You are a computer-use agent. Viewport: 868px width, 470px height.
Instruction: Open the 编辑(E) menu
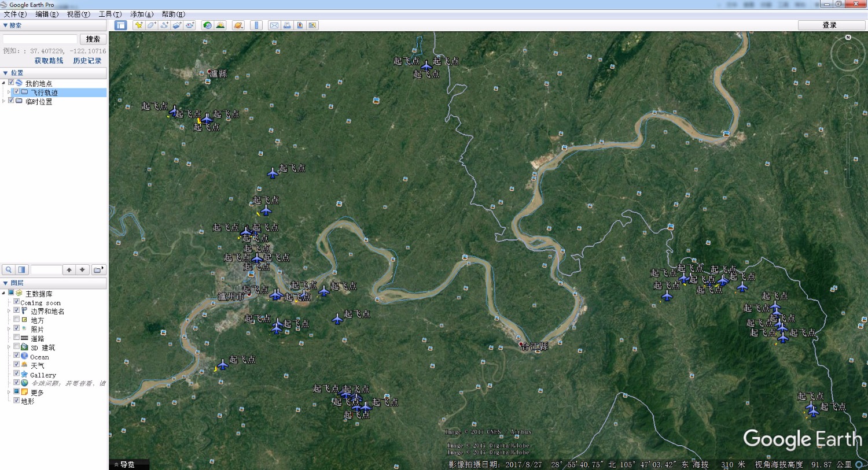(46, 14)
